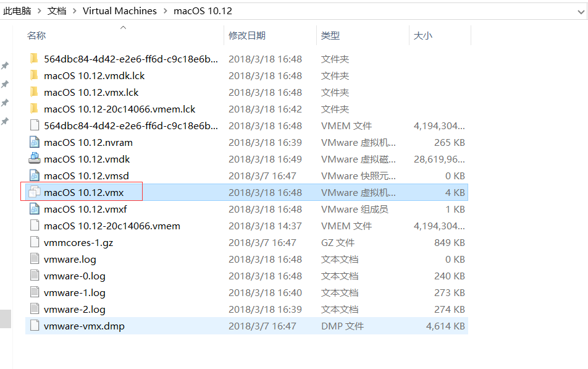This screenshot has height=369, width=588.
Task: Expand the chevron after Virtual Machines breadcrumb
Action: point(165,11)
